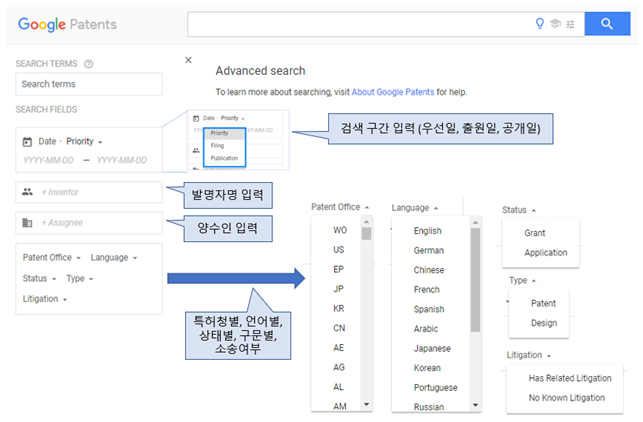Screen dimensions: 643x422
Task: Close the advanced search panel with X
Action: pos(188,60)
